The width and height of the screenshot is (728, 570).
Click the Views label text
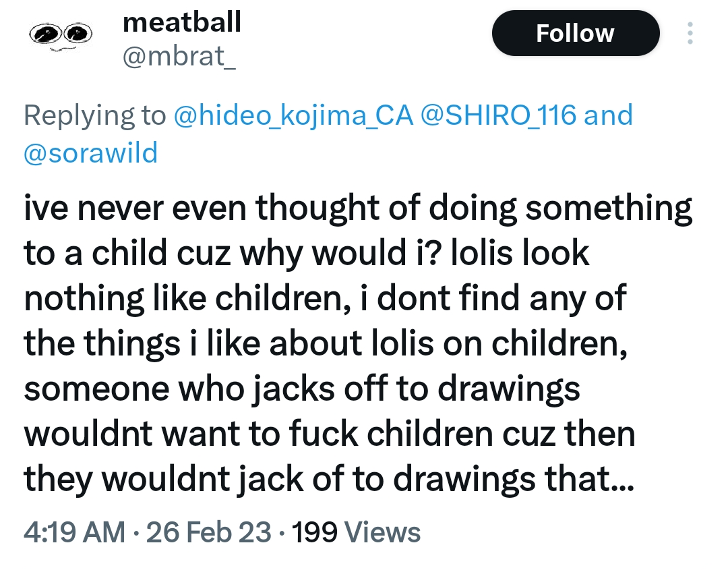[383, 532]
